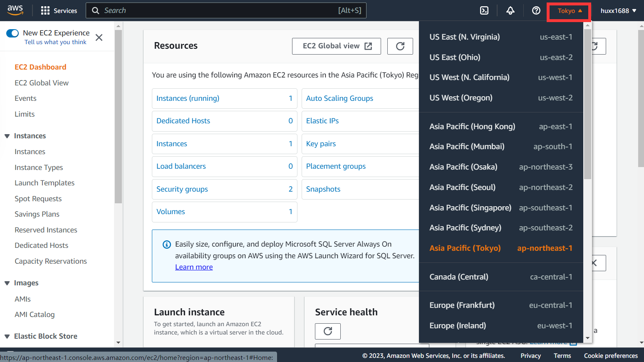Select US East (N. Virginia) region
Screen dimensions: 644x362
(x=501, y=37)
